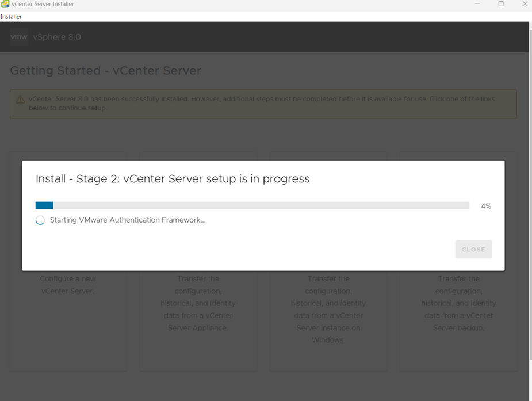Click the loading spinner icon
532x401 pixels.
pyautogui.click(x=40, y=220)
